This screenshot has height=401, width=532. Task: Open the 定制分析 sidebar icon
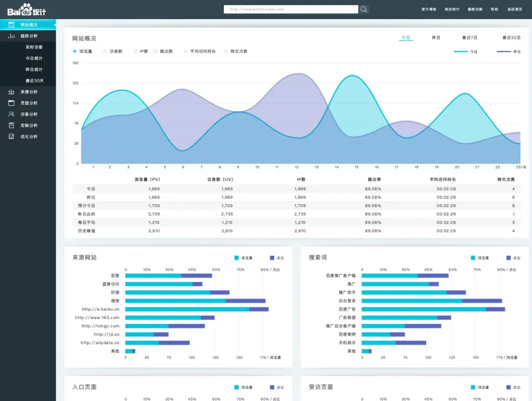(11, 125)
